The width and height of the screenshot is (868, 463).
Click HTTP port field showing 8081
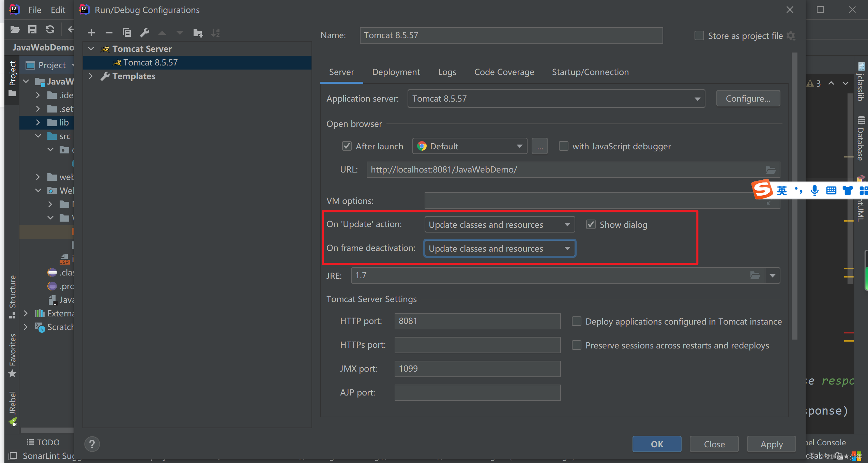click(x=477, y=321)
